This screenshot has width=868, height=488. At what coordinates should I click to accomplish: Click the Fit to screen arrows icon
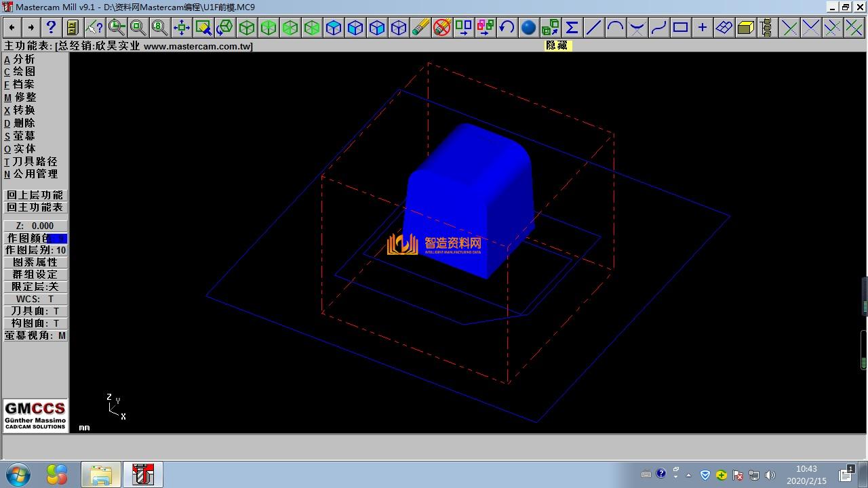(x=181, y=27)
